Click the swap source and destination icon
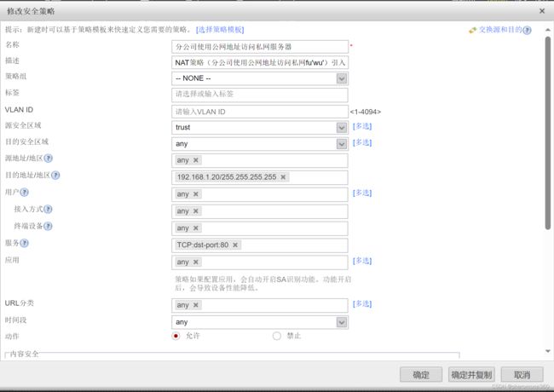 point(472,31)
